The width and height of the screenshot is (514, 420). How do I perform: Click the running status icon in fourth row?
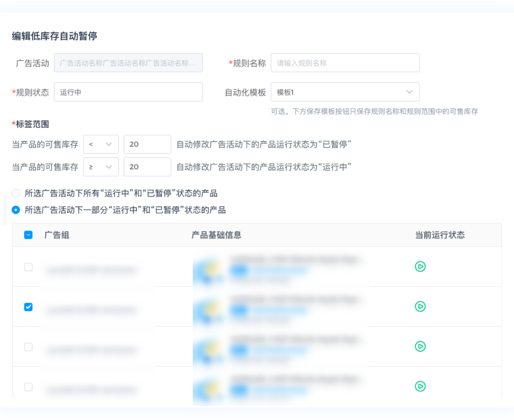(420, 386)
